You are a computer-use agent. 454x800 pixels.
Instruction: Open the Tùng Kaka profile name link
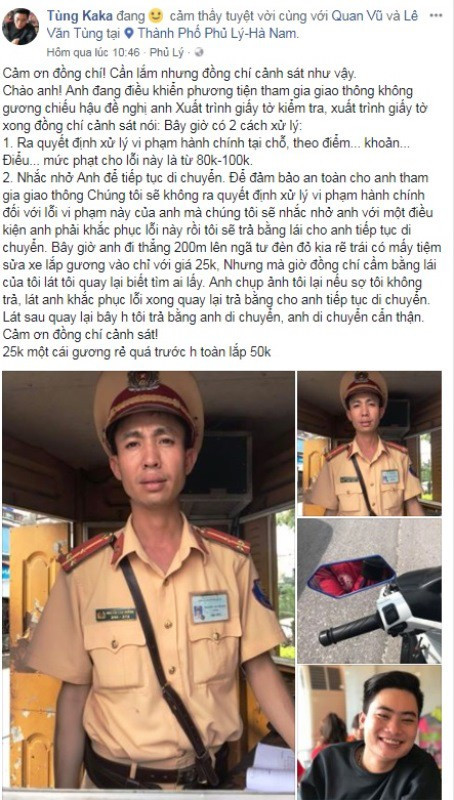pos(78,16)
